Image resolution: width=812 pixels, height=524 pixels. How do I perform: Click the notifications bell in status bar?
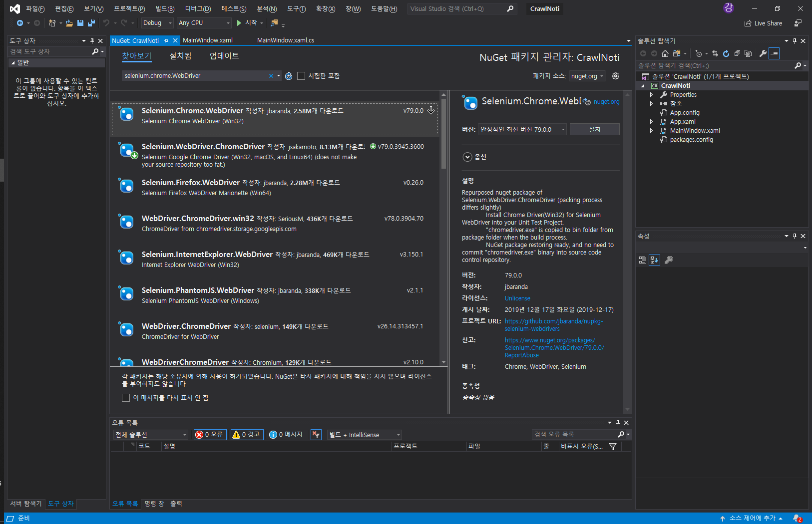coord(798,519)
